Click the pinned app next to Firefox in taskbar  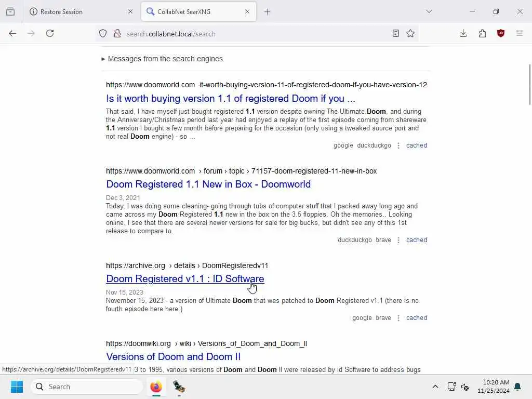[179, 387]
